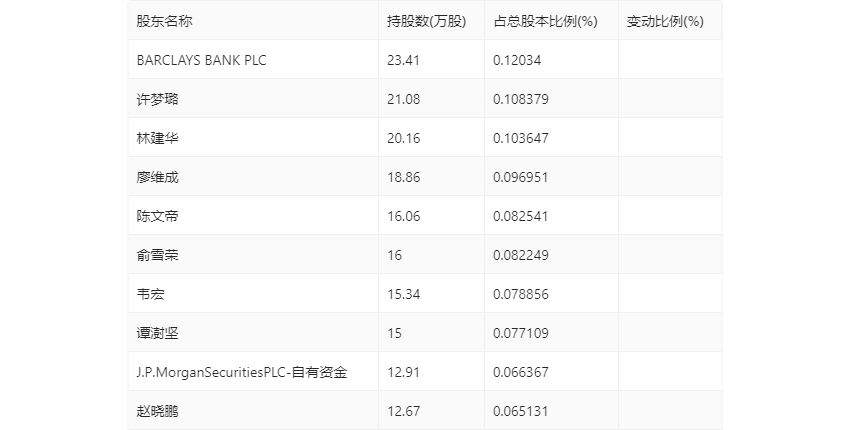Click share ratio 0.096951

tap(521, 177)
